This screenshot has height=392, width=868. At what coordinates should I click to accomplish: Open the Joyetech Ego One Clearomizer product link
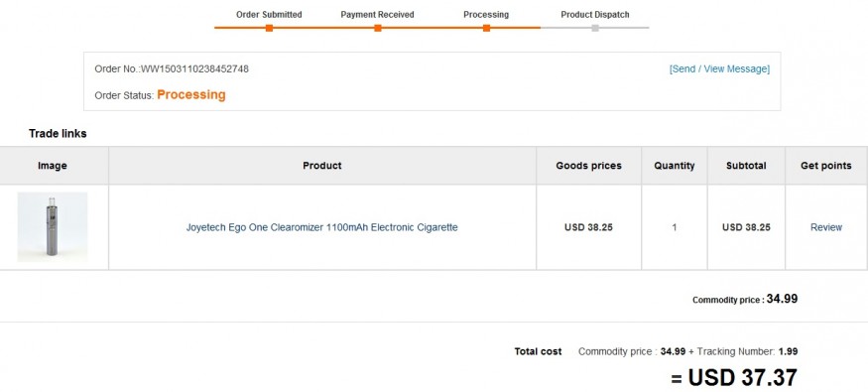321,227
